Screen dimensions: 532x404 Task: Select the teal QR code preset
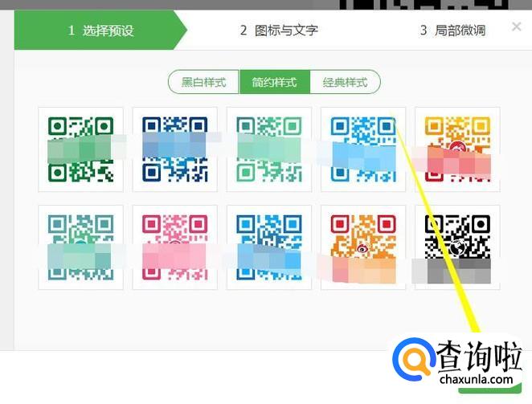80,247
